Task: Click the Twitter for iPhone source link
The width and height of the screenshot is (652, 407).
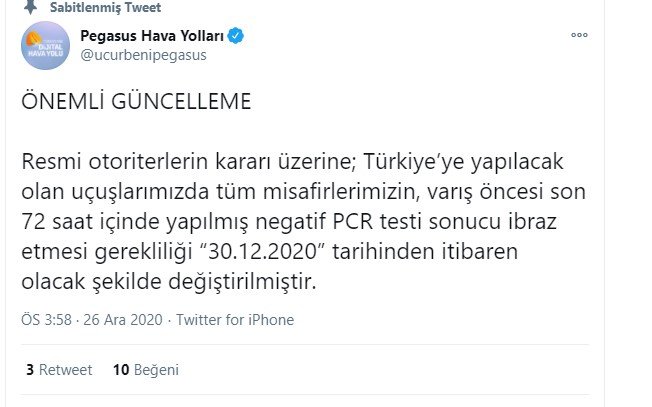Action: coord(235,320)
